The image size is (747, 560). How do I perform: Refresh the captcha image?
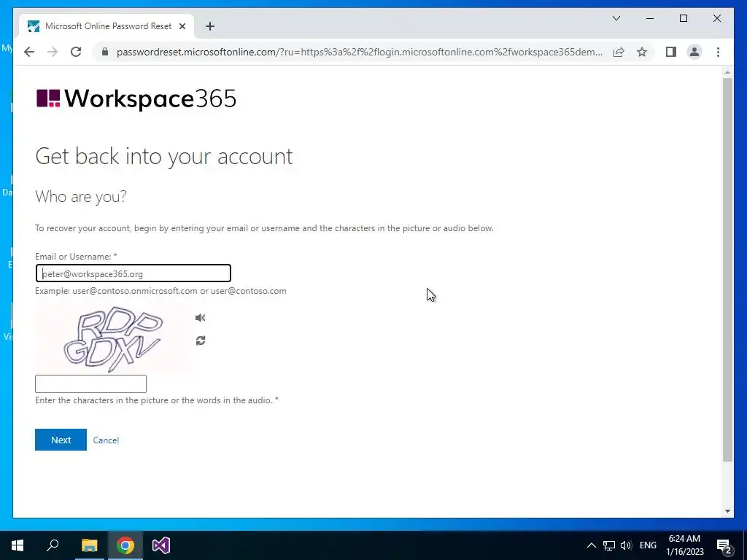coord(201,341)
